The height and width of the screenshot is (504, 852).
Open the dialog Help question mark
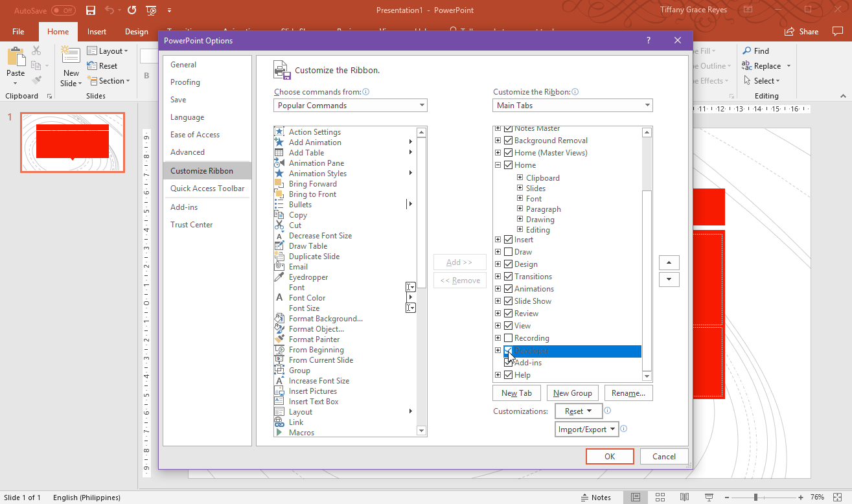[649, 40]
